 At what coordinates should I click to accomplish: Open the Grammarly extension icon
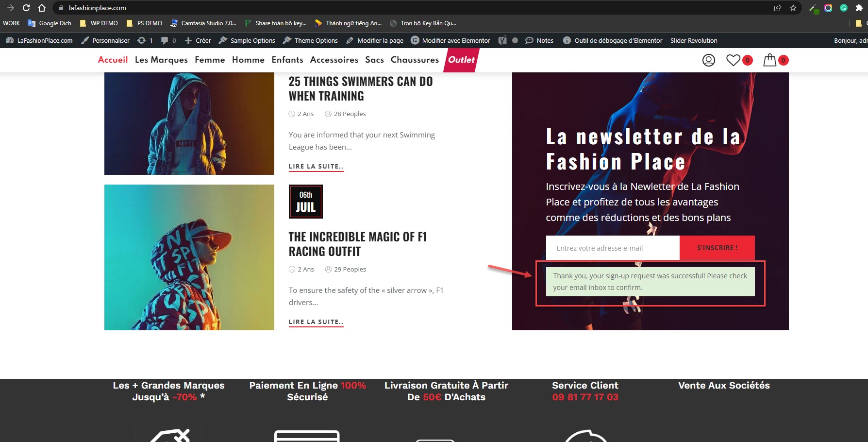[844, 8]
